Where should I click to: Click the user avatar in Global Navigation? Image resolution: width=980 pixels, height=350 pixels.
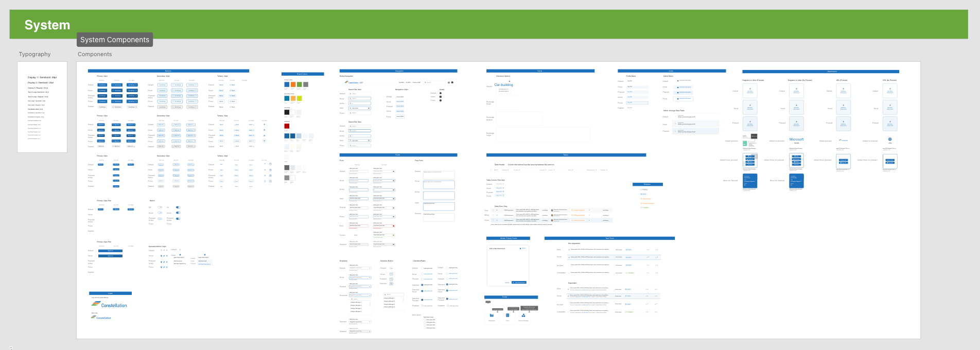[x=452, y=82]
